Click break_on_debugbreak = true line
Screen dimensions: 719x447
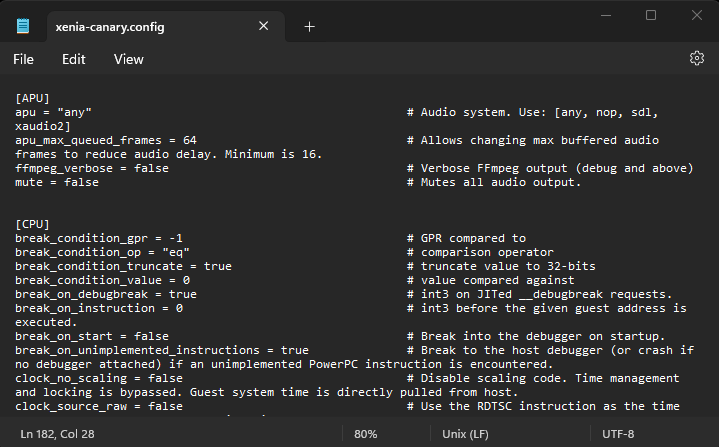click(106, 294)
